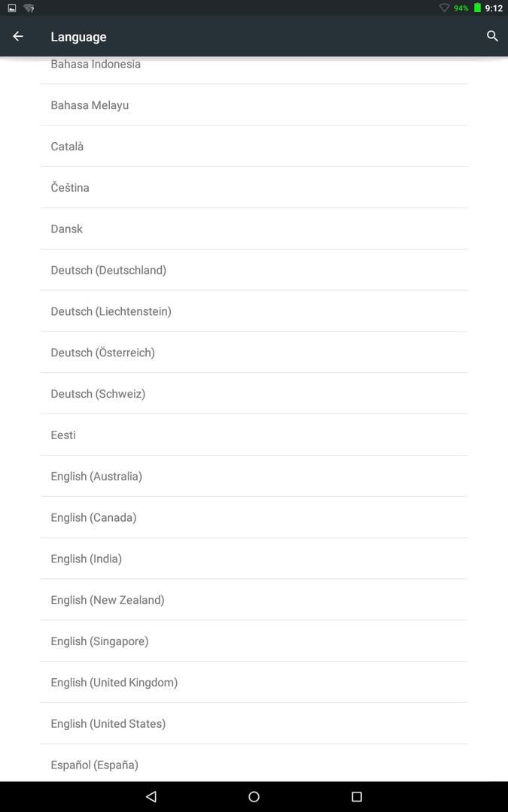
Task: Tap the Wi-Fi signal status icon
Action: pos(444,8)
